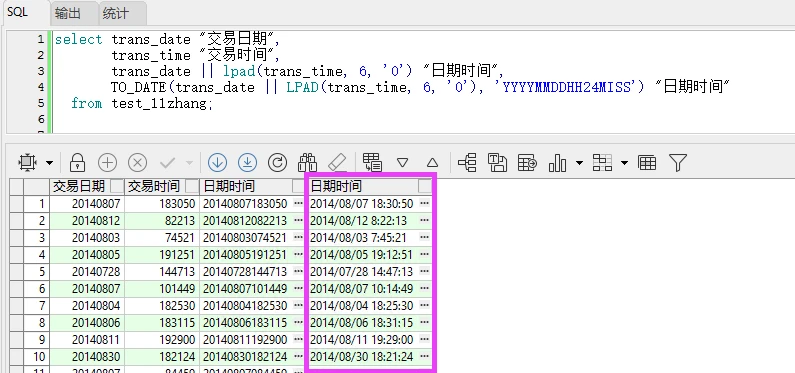Switch to the SQL tab

(18, 12)
